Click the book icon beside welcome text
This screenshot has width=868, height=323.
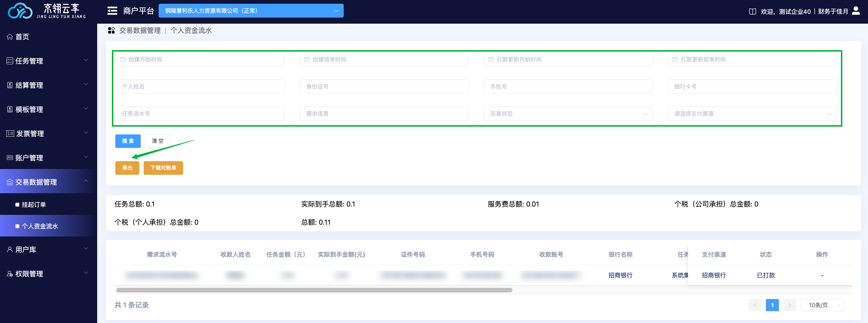[752, 12]
